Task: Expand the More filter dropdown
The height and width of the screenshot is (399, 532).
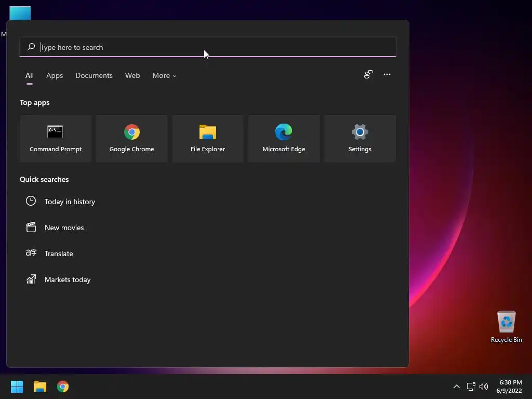Action: pyautogui.click(x=165, y=75)
